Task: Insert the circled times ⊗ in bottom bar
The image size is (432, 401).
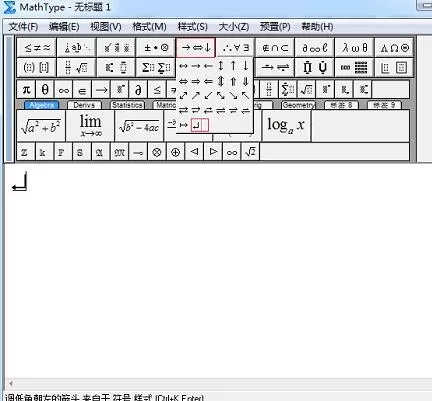Action: click(157, 152)
